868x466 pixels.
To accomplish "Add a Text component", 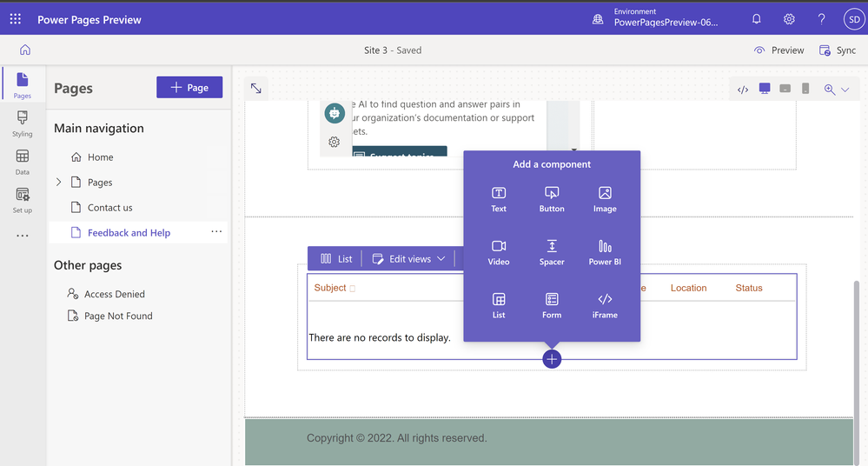I will pos(499,199).
